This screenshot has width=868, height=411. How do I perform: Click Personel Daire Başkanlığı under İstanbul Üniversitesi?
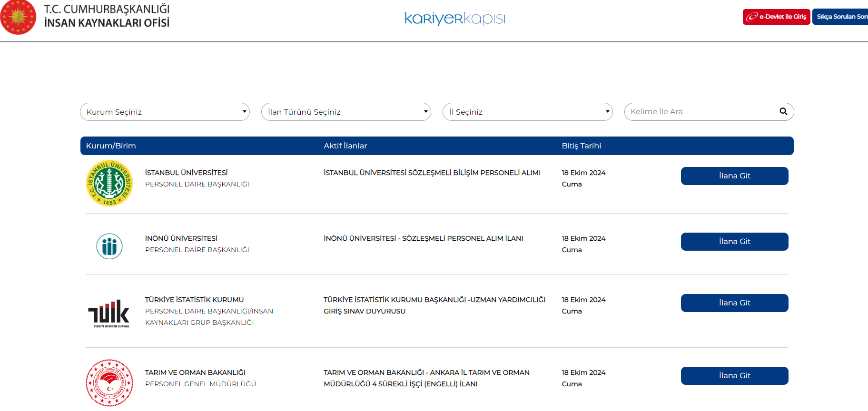[x=197, y=184]
